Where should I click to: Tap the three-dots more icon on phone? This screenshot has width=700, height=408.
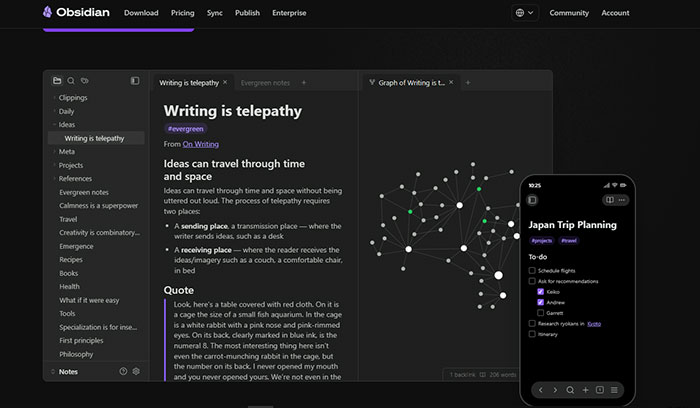(x=622, y=200)
